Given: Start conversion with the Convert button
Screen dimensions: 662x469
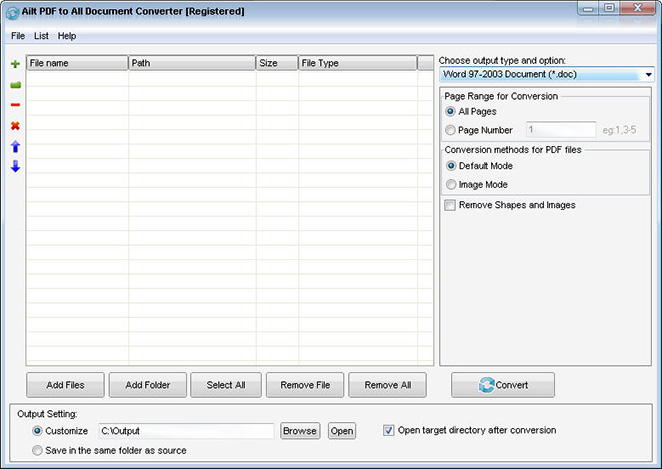Looking at the screenshot, I should [503, 385].
